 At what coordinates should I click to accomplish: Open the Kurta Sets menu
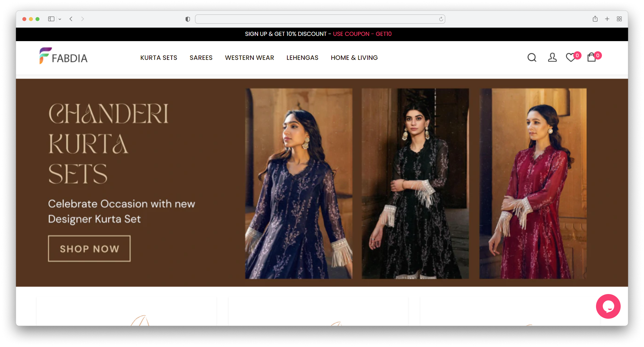[158, 58]
